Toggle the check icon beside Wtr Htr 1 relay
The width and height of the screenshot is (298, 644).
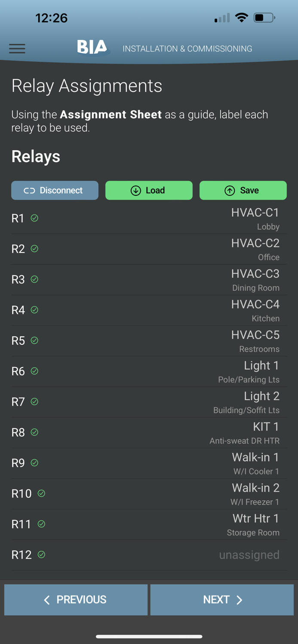[x=42, y=524]
